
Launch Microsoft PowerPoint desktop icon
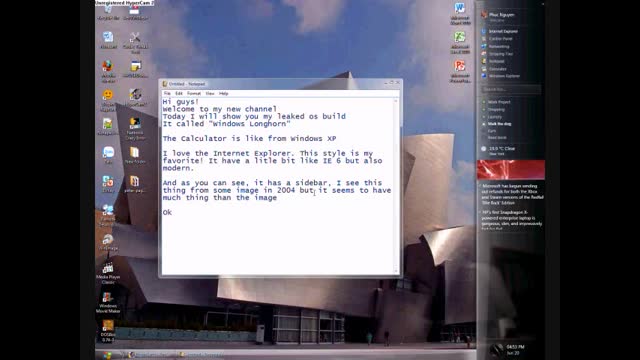(460, 71)
